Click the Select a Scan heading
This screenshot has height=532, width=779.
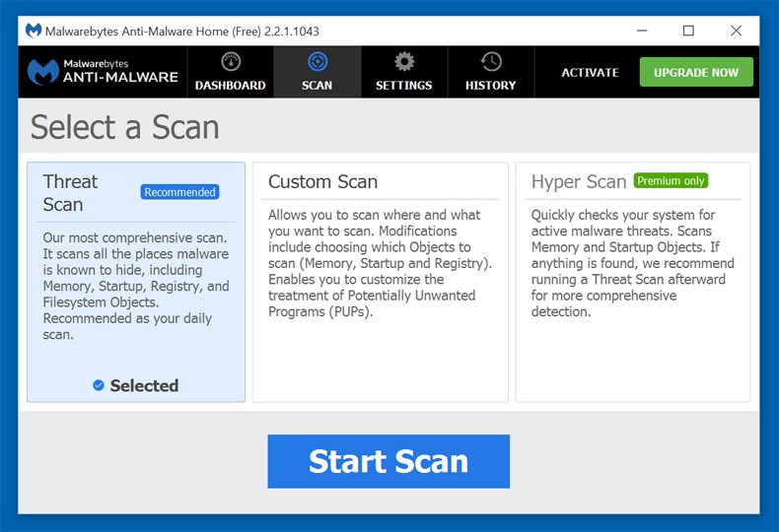tap(124, 126)
